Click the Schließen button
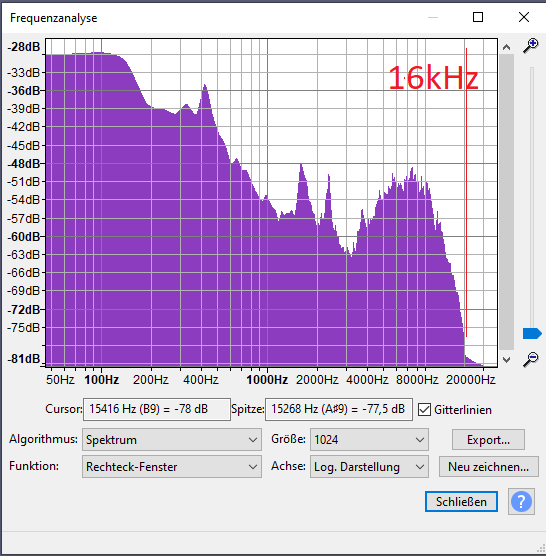Viewport: 546px width, 556px height. pyautogui.click(x=461, y=501)
